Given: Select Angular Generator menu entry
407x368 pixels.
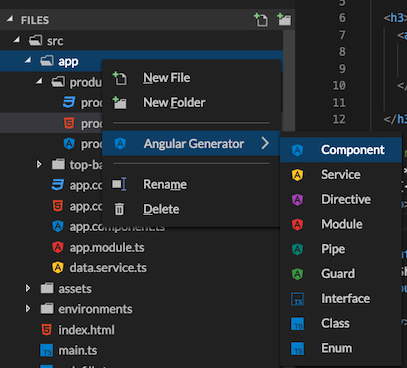Looking at the screenshot, I should pos(191,143).
